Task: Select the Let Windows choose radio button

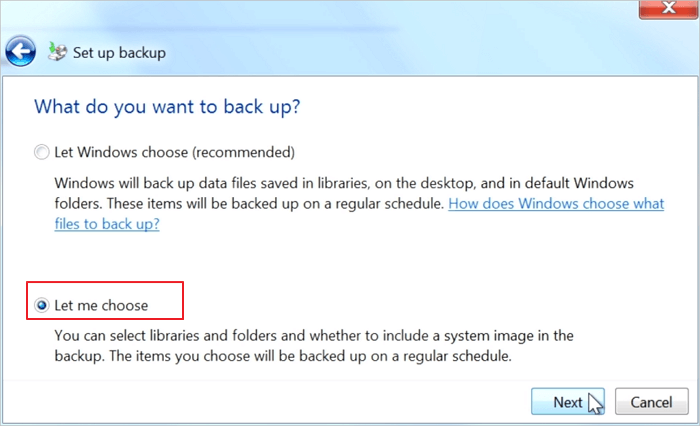Action: pyautogui.click(x=42, y=152)
